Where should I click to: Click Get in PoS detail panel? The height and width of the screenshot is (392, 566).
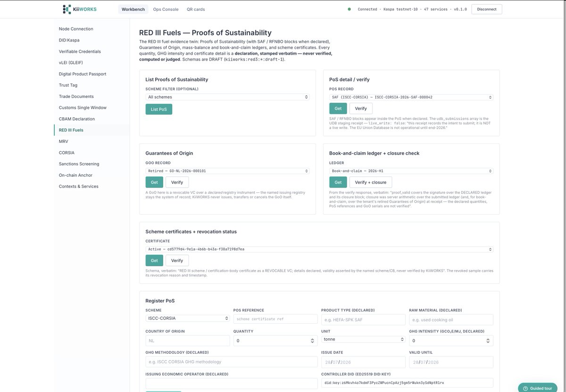(x=338, y=108)
